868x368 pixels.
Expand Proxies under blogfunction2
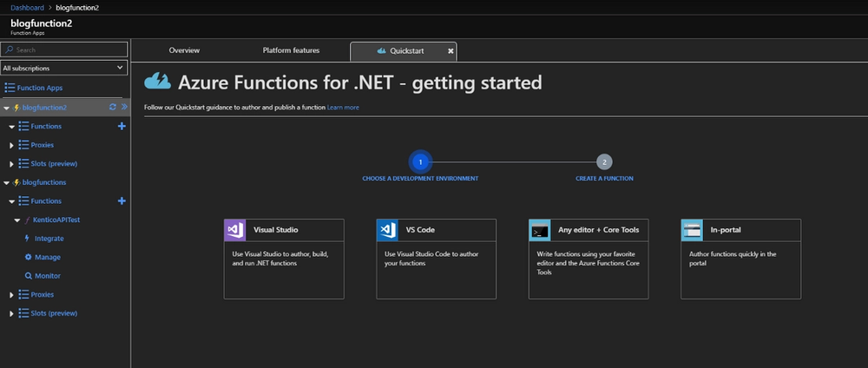pyautogui.click(x=12, y=145)
